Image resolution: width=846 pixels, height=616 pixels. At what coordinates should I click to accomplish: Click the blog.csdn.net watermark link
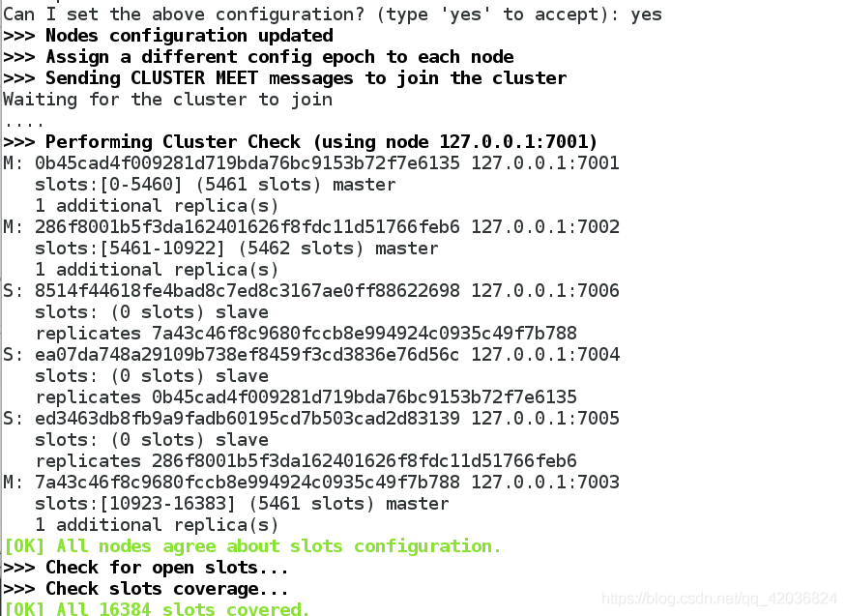coord(718,599)
